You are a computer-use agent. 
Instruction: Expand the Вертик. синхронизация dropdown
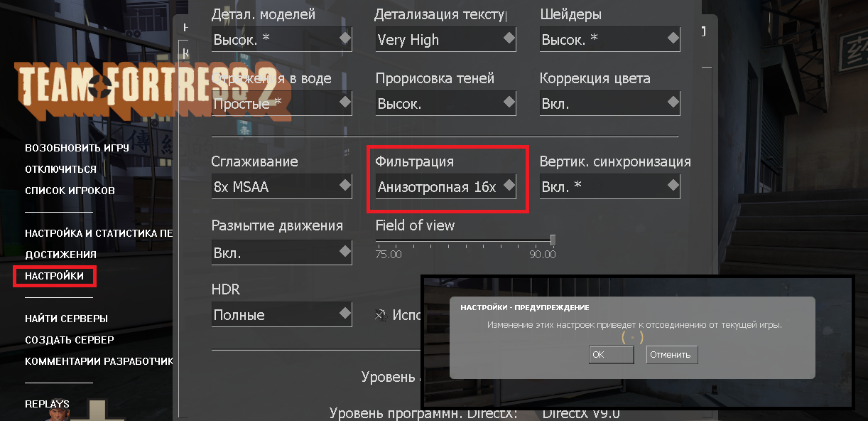(x=610, y=186)
